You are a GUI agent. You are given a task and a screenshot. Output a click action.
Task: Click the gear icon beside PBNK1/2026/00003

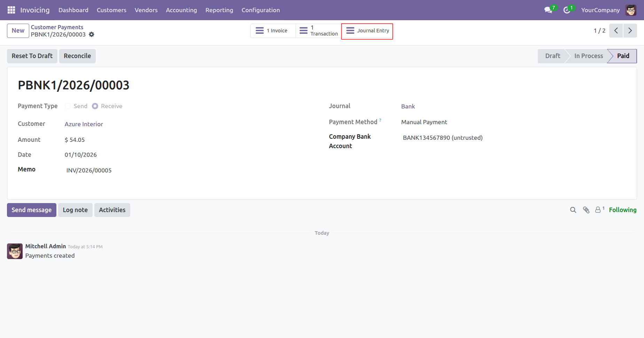coord(92,34)
